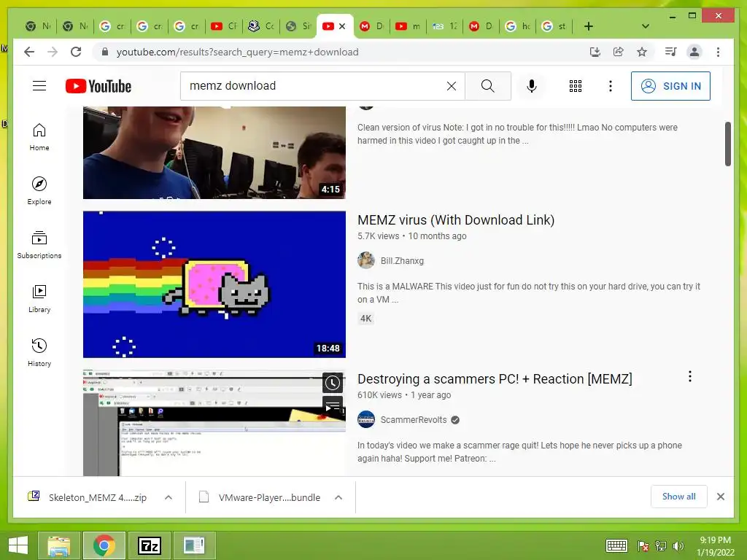Open the Chrome profile avatar icon
The image size is (747, 560).
pyautogui.click(x=694, y=52)
